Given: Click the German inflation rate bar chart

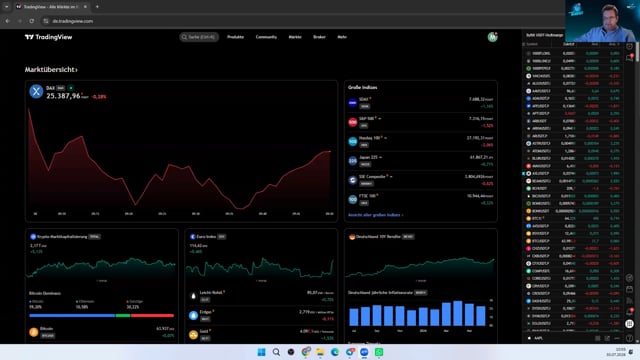Looking at the screenshot, I should pos(418,313).
